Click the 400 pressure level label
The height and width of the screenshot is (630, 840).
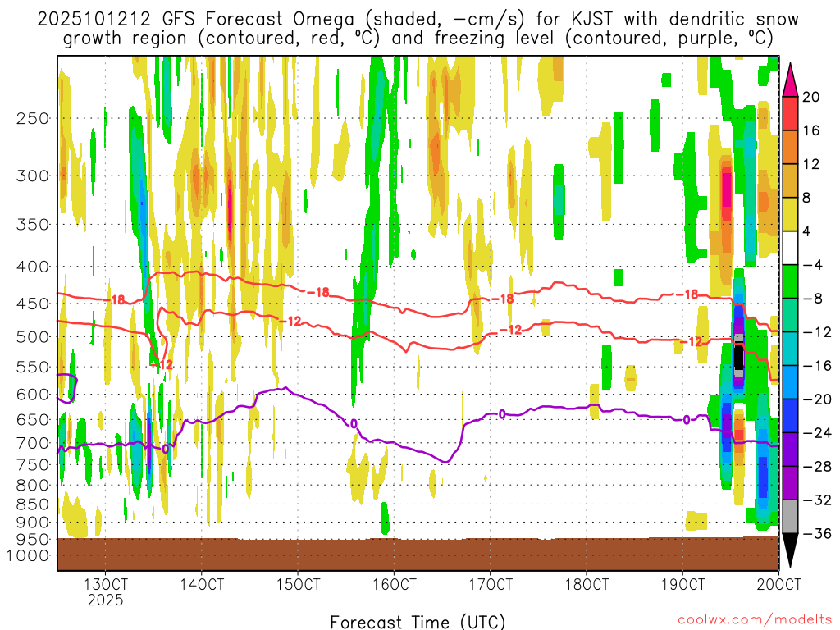tap(33, 267)
